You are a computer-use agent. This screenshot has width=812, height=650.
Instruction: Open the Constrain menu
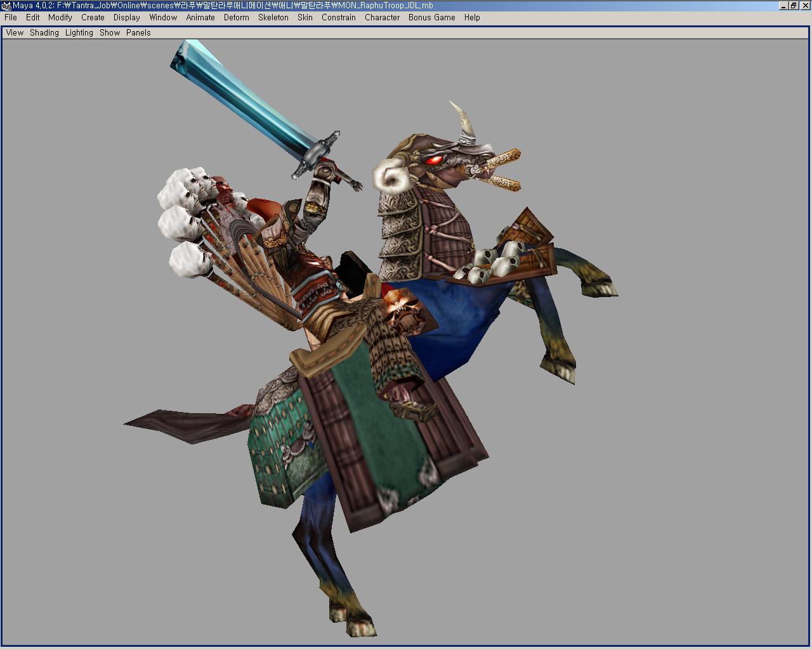[339, 18]
